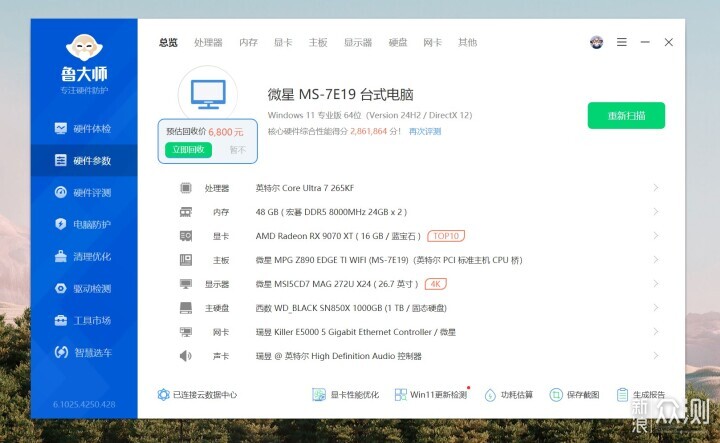720x443 pixels.
Task: Switch to the top 显示器 tab
Action: (x=358, y=43)
